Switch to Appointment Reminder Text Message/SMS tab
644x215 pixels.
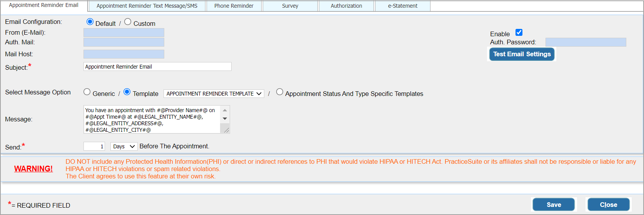pyautogui.click(x=147, y=6)
